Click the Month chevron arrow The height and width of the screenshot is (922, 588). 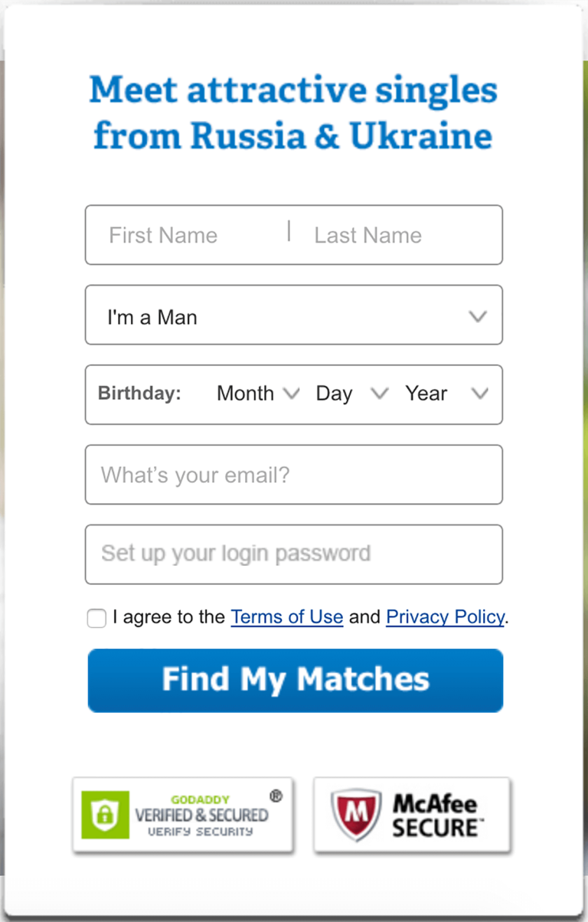[x=291, y=394]
